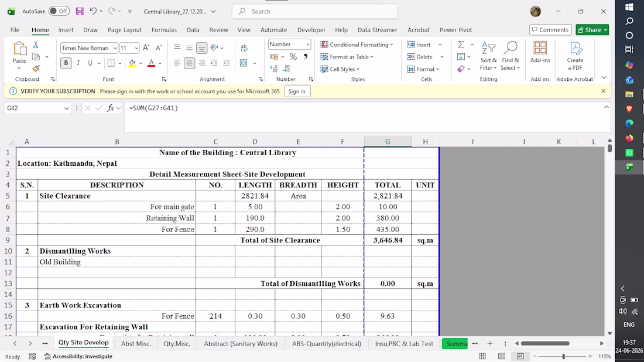644x362 pixels.
Task: Toggle Underline formatting
Action: (90, 63)
